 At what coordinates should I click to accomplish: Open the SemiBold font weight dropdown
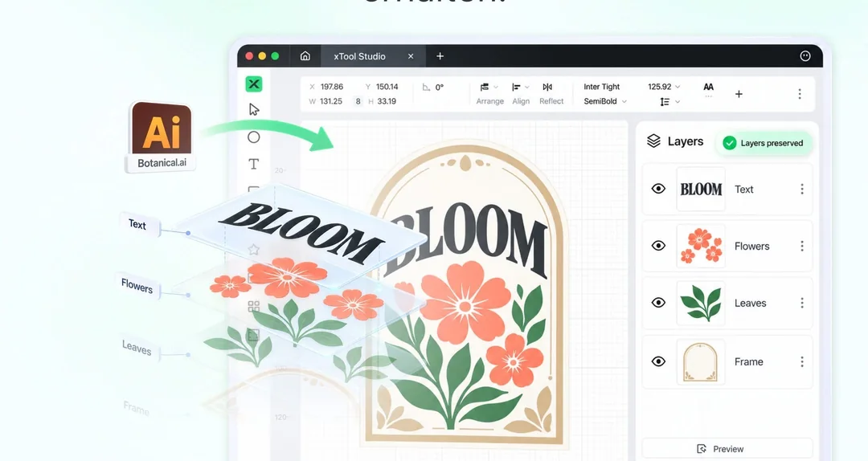point(606,101)
